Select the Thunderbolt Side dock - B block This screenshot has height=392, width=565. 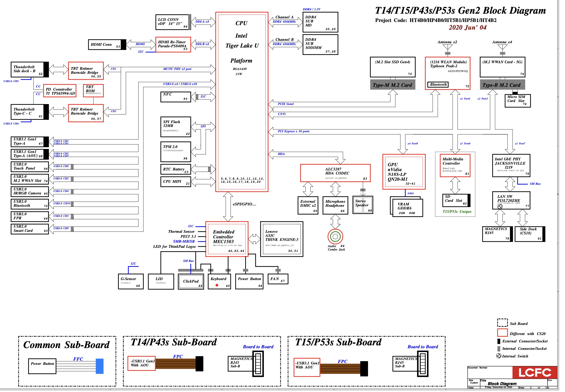pos(30,70)
